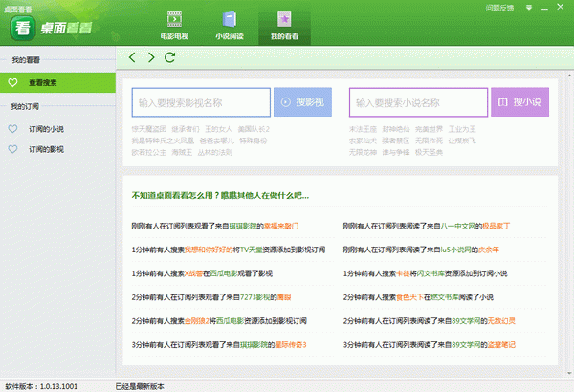Click the 搜小说 button
The height and width of the screenshot is (392, 574).
(x=519, y=102)
